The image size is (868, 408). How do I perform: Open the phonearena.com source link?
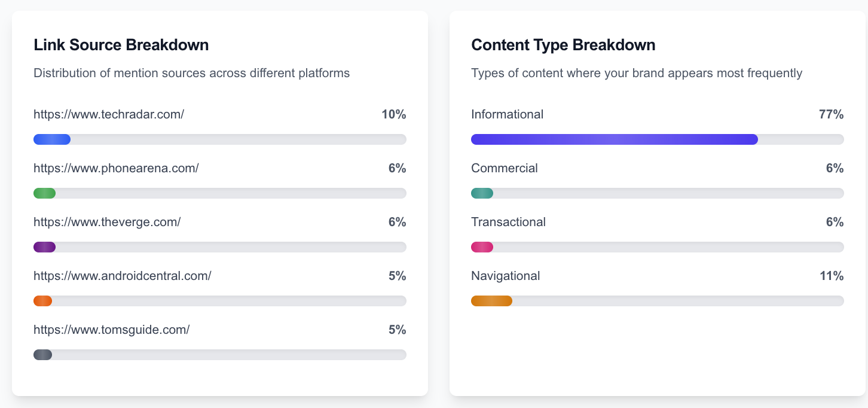tap(116, 168)
